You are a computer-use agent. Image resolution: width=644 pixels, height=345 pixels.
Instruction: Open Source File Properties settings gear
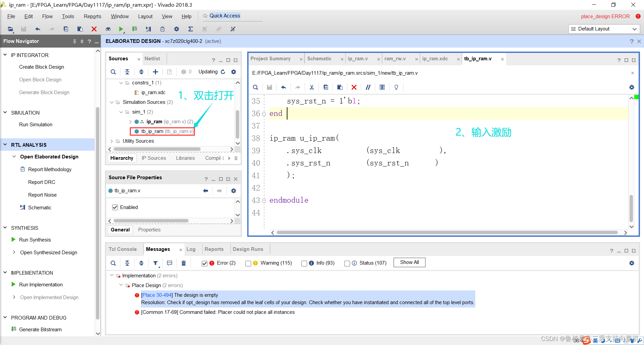[234, 191]
